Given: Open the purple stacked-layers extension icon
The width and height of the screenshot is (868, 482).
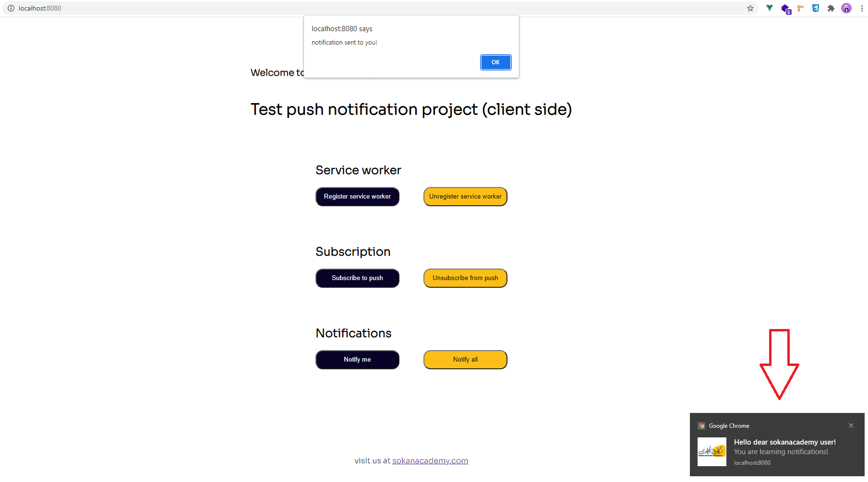Looking at the screenshot, I should [785, 9].
